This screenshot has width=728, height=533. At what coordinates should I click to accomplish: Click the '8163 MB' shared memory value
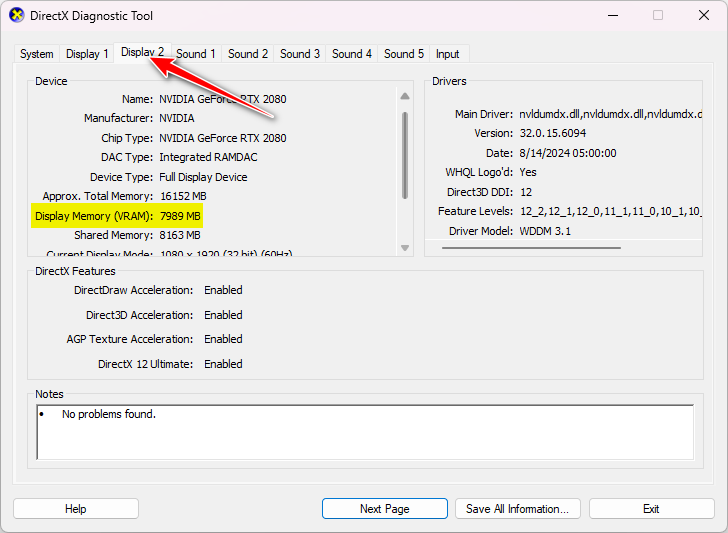pos(180,235)
